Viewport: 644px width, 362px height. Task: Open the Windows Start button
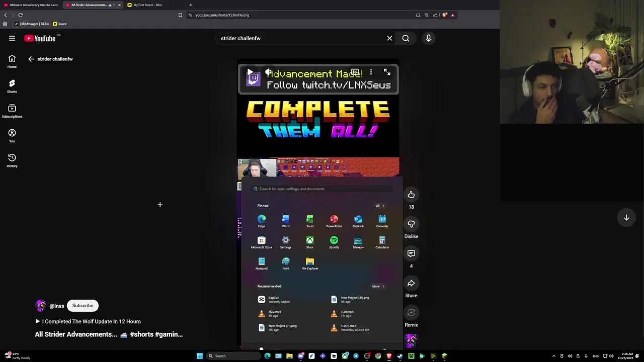[x=200, y=356]
